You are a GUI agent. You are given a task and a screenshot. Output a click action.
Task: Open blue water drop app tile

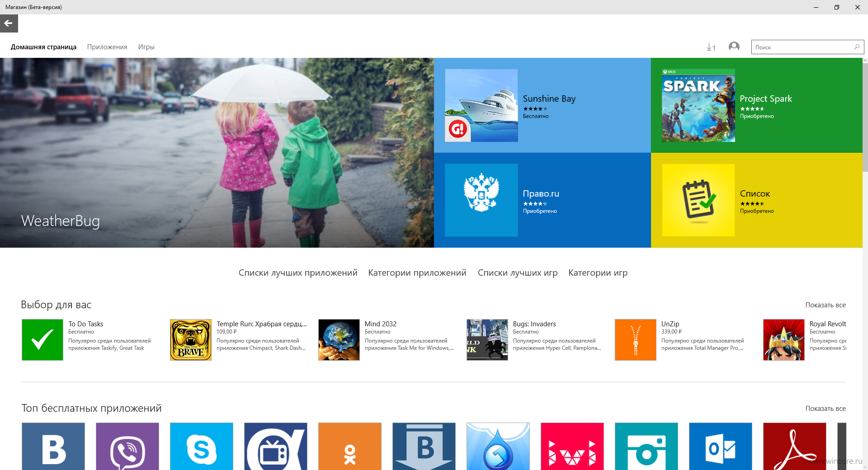498,446
